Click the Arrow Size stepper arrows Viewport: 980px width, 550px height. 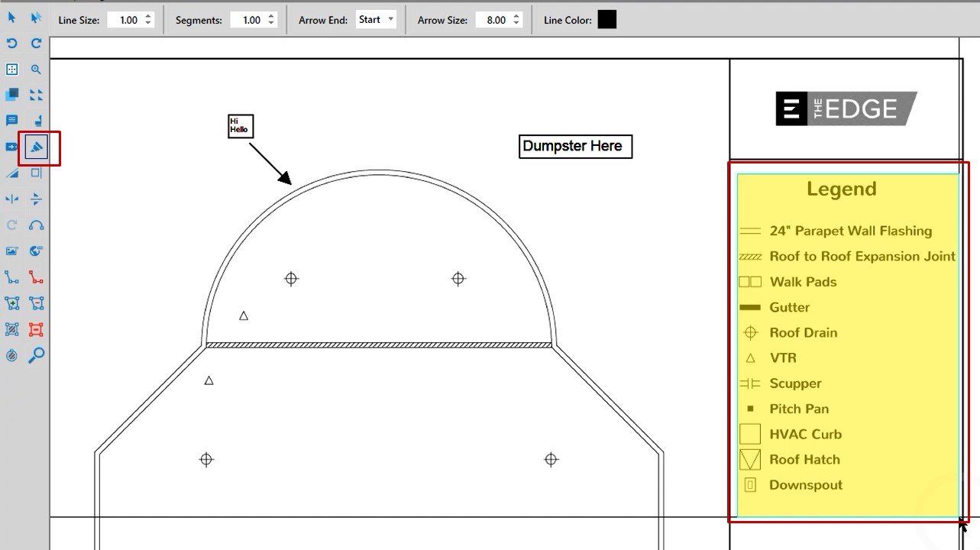516,20
